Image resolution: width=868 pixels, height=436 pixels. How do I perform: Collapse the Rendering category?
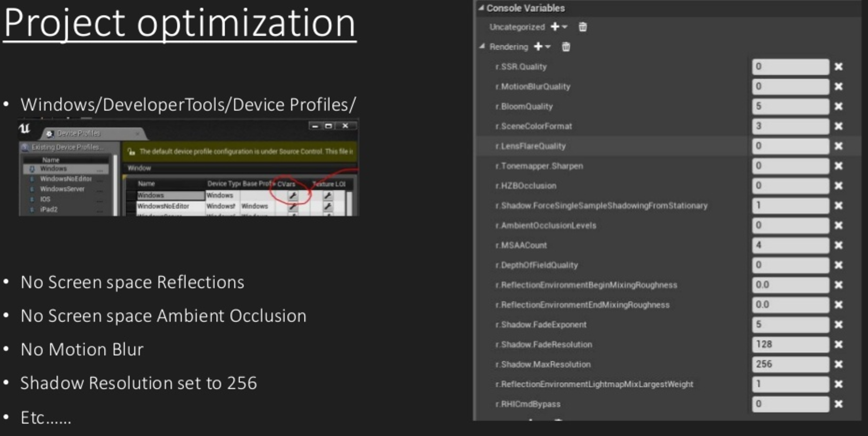482,46
